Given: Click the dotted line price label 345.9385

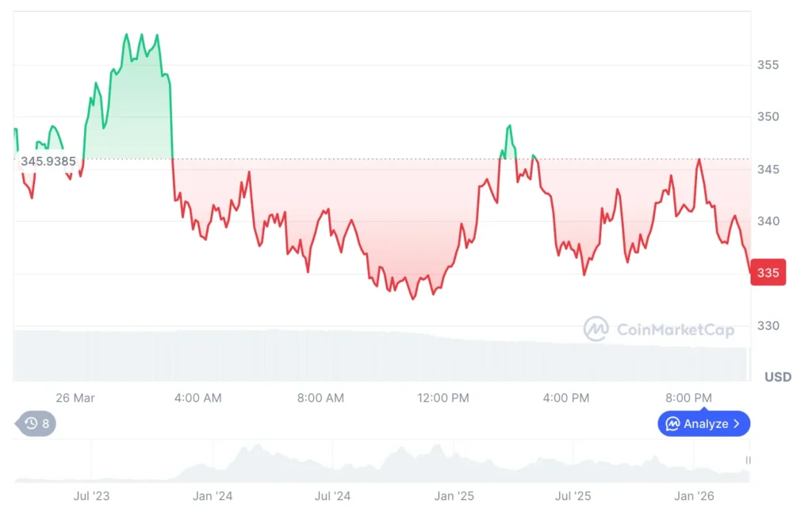Looking at the screenshot, I should 49,161.
